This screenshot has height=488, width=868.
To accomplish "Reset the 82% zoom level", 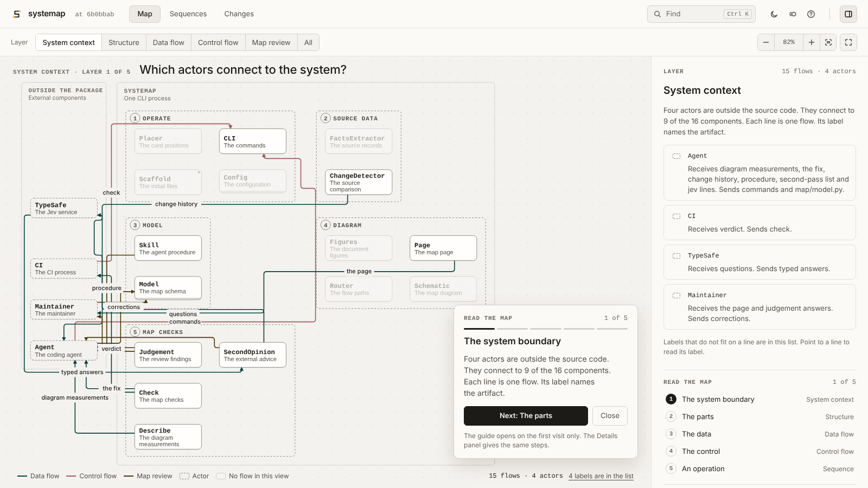I will 789,42.
